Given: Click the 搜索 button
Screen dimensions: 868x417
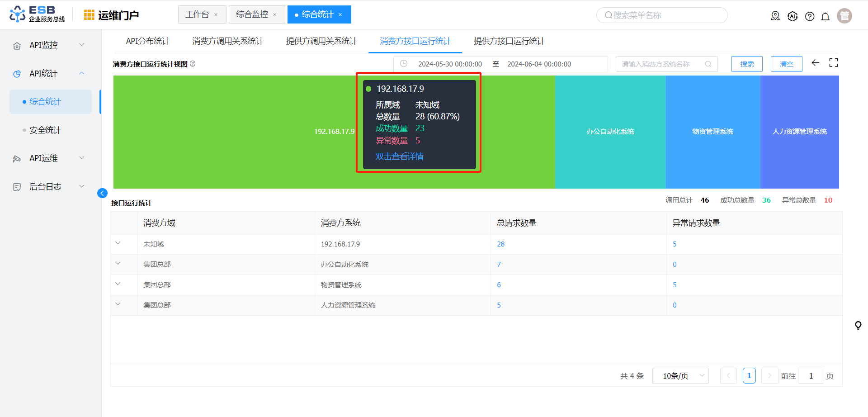Looking at the screenshot, I should [x=746, y=64].
